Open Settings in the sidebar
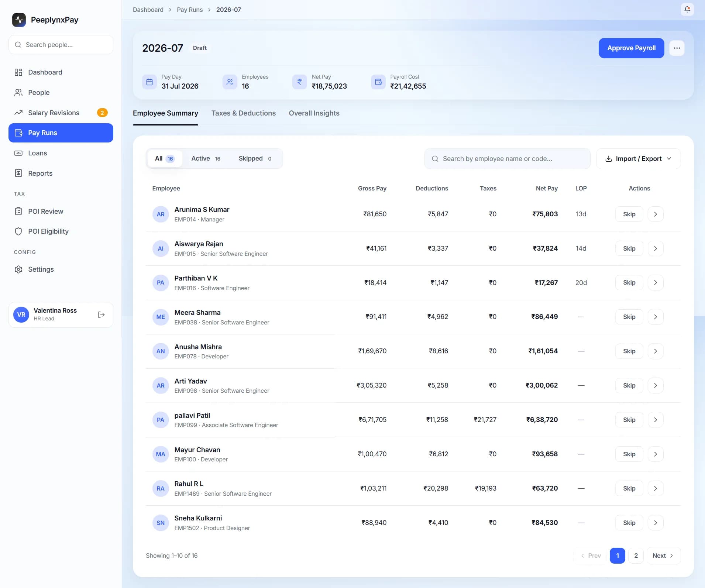Viewport: 705px width, 588px height. (61, 269)
